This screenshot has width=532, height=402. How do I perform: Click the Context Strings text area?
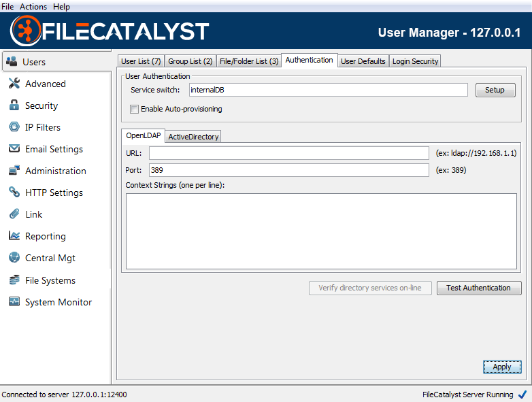[x=321, y=231]
